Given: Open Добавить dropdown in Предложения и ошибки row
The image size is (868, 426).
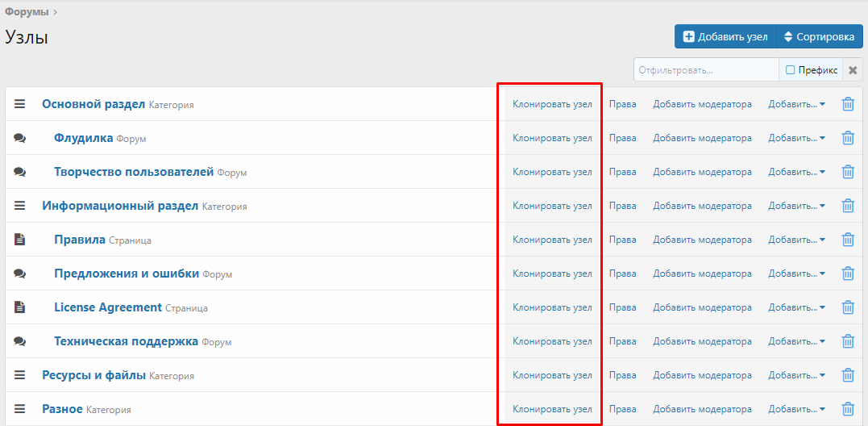Looking at the screenshot, I should tap(796, 274).
